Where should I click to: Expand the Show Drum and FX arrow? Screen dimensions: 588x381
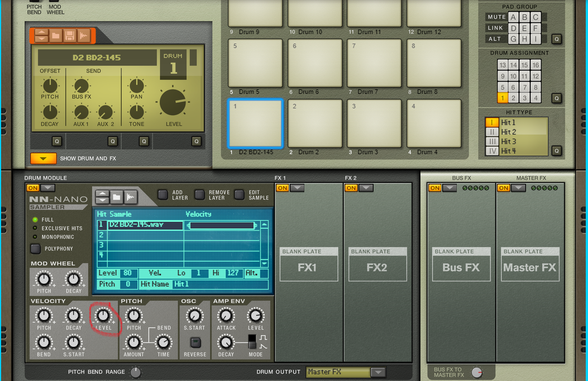(43, 159)
